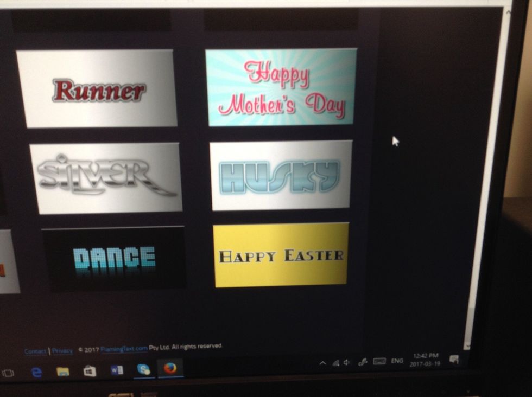Open Task View on the taskbar
This screenshot has height=397, width=532.
(8, 373)
